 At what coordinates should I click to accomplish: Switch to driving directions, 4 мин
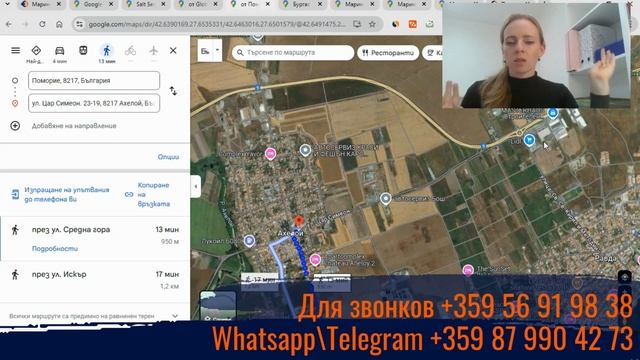[60, 51]
